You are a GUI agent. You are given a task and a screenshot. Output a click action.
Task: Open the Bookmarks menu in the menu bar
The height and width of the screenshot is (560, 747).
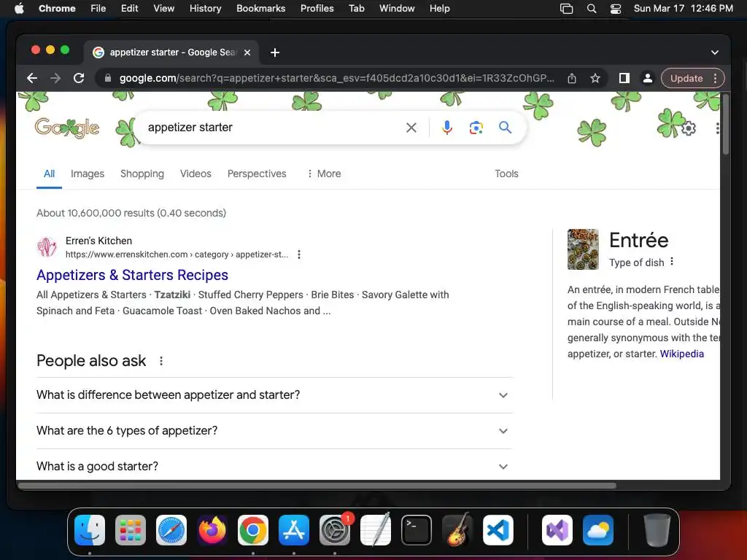point(260,9)
